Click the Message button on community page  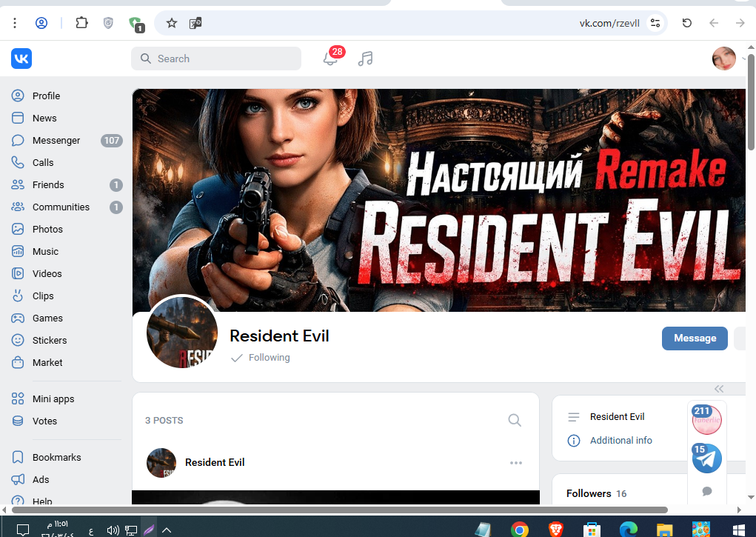pos(695,338)
